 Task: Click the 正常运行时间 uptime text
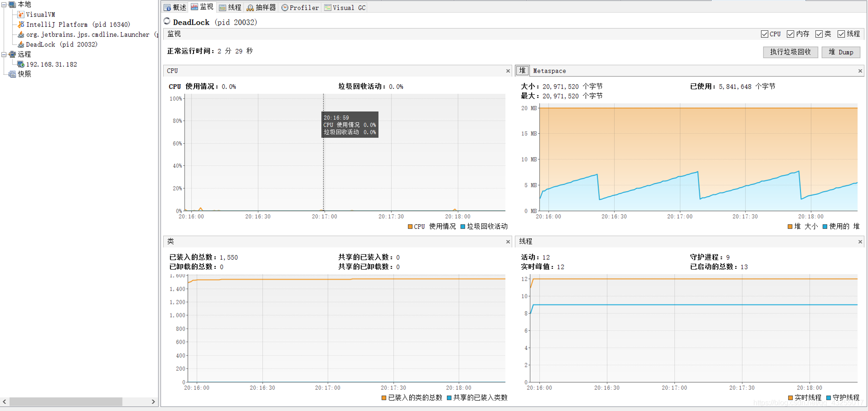210,51
